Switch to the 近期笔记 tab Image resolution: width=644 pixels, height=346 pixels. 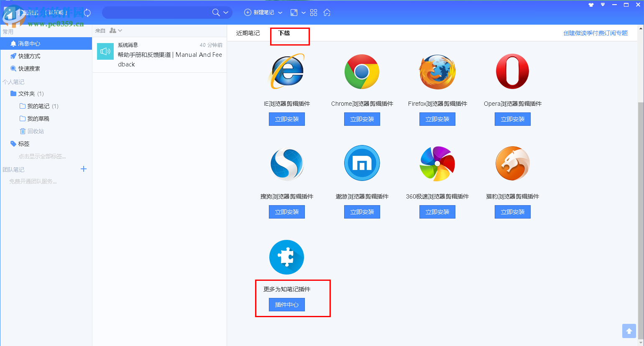(248, 33)
